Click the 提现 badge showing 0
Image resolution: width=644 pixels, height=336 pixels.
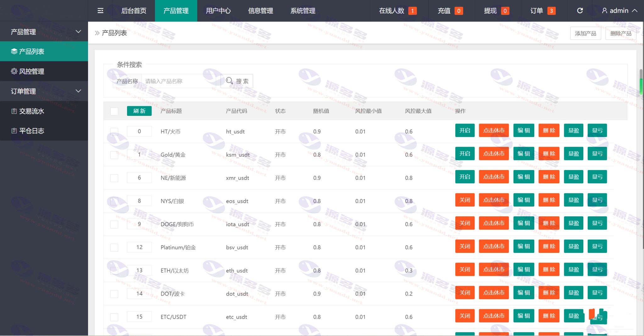(x=505, y=11)
